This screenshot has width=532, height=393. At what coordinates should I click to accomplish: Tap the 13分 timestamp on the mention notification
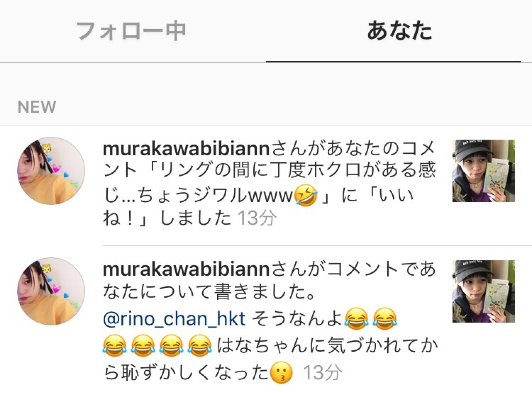[322, 373]
